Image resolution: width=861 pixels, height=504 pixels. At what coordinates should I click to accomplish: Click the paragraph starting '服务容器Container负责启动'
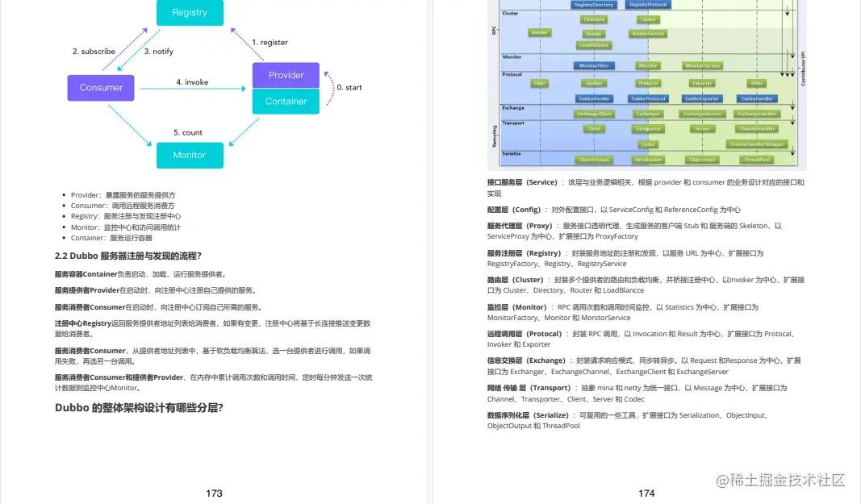(x=140, y=274)
